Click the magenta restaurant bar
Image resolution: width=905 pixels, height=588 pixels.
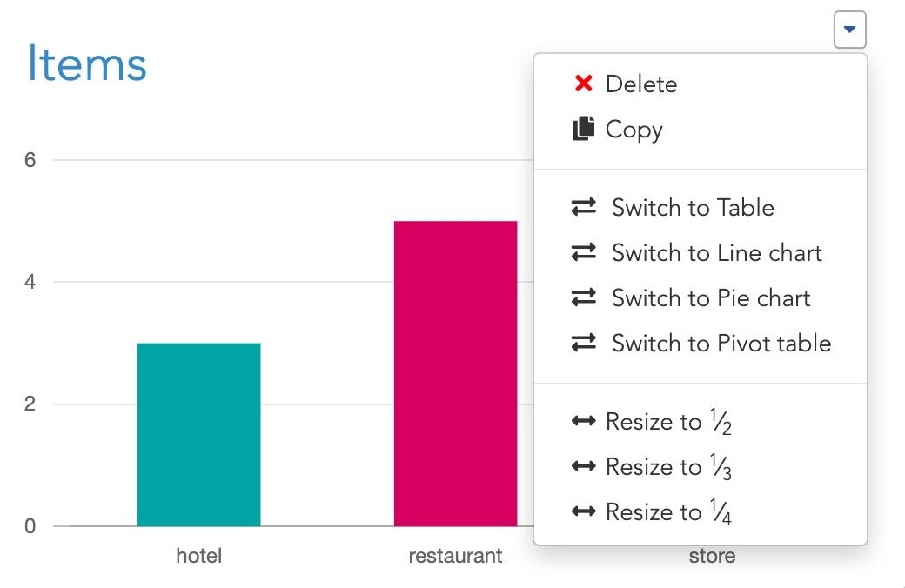(455, 373)
